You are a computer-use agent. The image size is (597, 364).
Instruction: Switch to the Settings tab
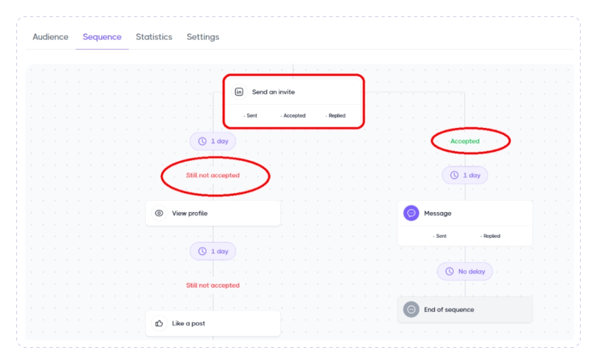[x=203, y=37]
